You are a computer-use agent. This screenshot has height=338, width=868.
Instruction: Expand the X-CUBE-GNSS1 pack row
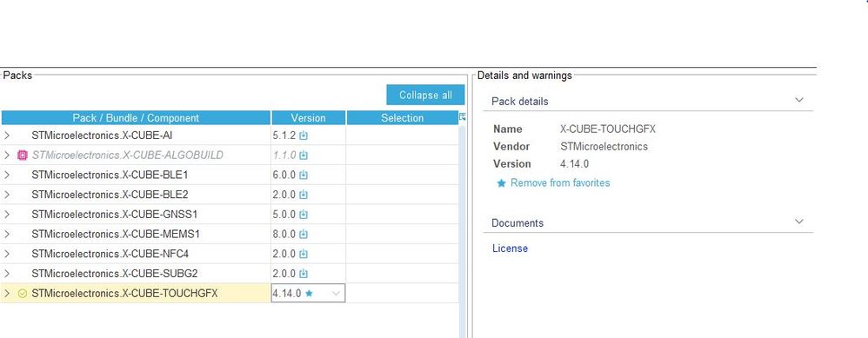click(7, 214)
